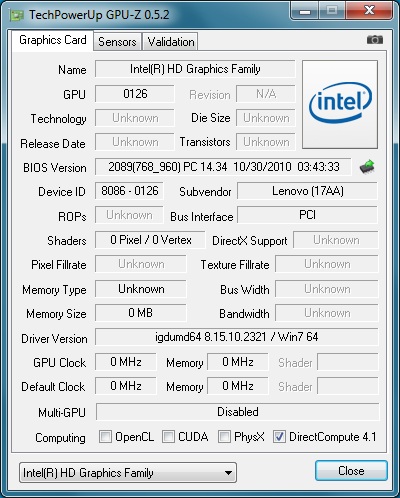The width and height of the screenshot is (400, 498).
Task: Click the Shader field in GPU Clock row
Action: (x=348, y=362)
